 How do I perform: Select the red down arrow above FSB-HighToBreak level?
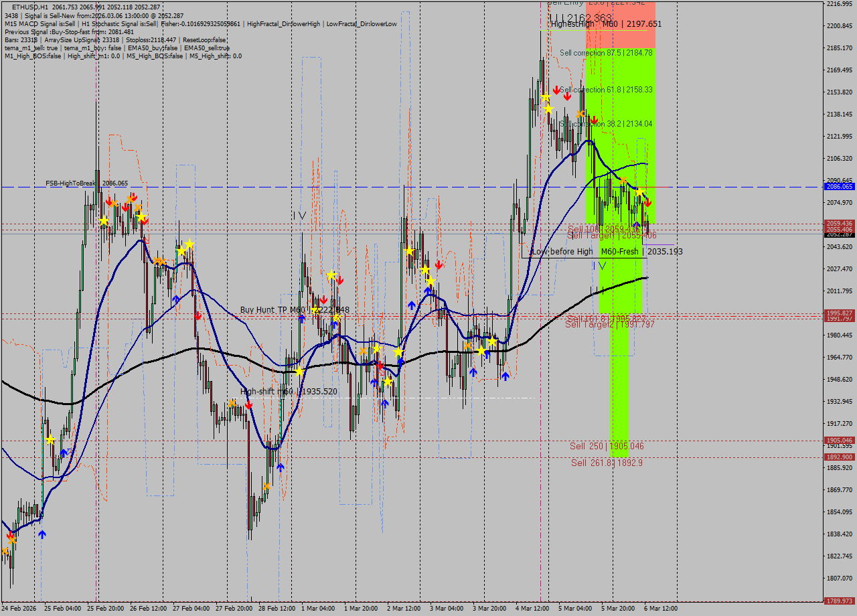pos(135,197)
